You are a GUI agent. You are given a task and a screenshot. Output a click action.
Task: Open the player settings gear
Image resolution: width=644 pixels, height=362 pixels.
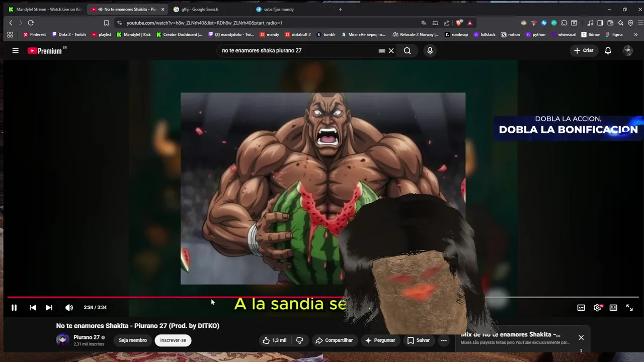pyautogui.click(x=597, y=308)
